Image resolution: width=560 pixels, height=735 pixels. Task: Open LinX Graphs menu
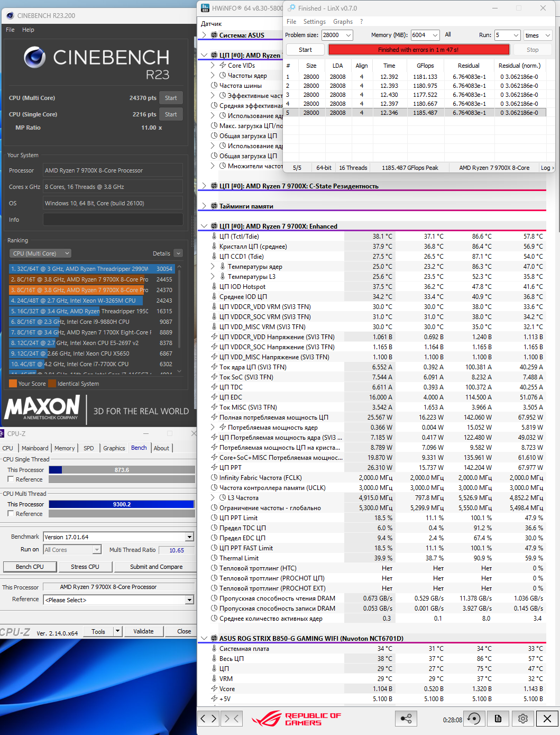[343, 22]
